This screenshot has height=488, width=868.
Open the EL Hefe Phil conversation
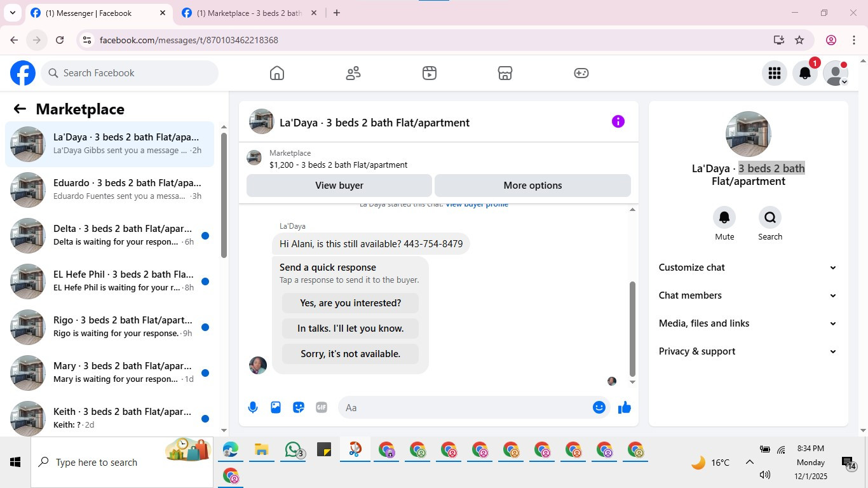click(x=110, y=281)
